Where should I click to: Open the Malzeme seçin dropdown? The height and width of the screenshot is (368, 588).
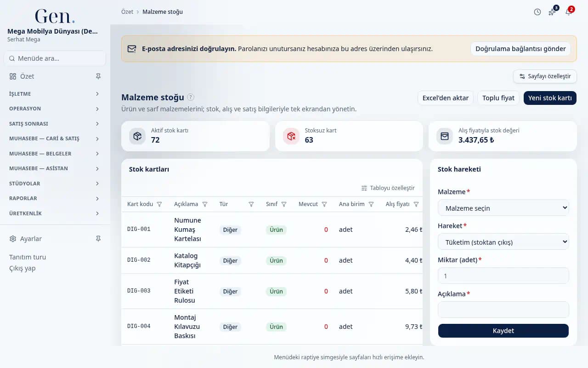point(503,208)
